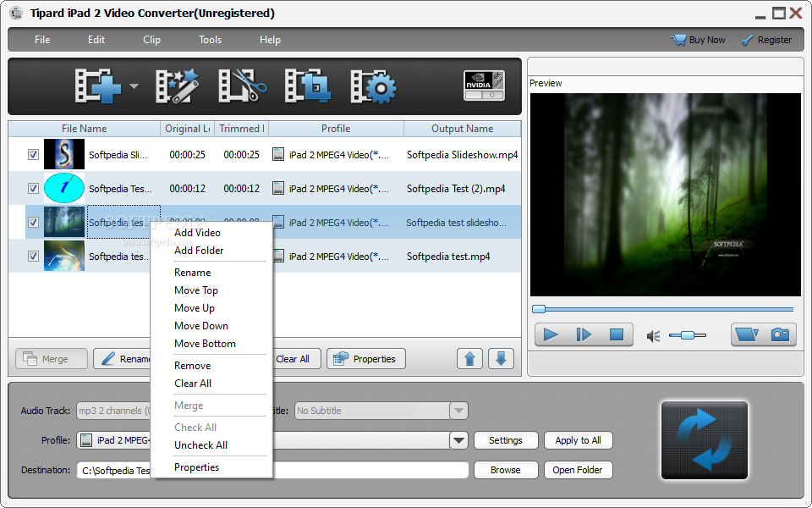This screenshot has height=508, width=812.
Task: Click the Apply to All button
Action: [579, 440]
